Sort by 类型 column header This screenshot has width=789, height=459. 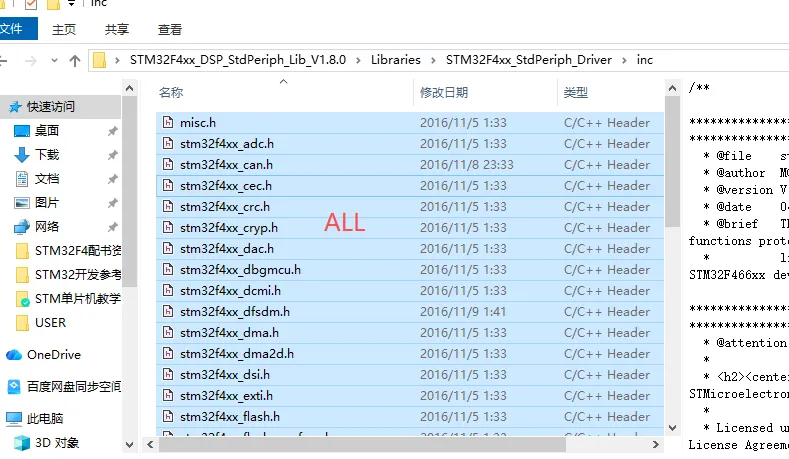coord(576,93)
